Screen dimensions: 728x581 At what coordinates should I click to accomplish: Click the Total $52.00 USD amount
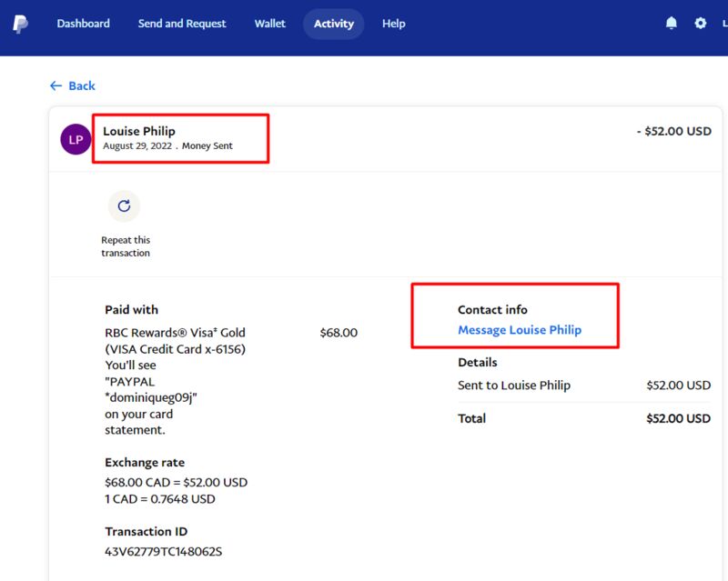point(678,418)
